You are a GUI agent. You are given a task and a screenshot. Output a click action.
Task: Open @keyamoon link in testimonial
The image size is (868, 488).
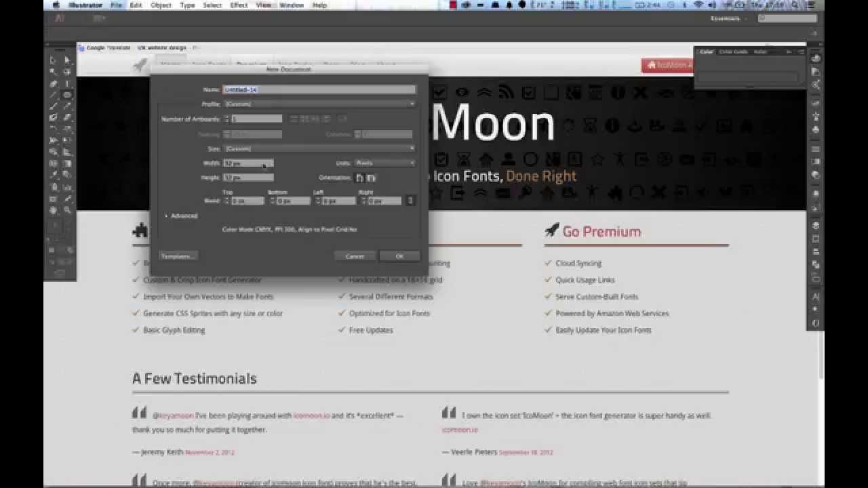[173, 415]
